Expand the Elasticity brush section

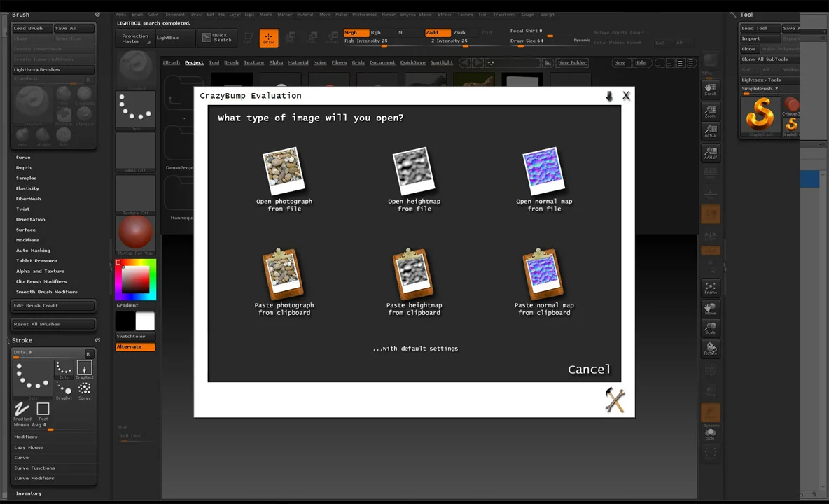pos(27,188)
